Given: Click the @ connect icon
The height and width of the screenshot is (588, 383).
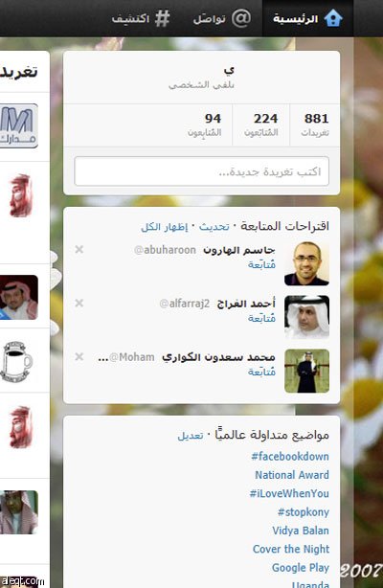Looking at the screenshot, I should pyautogui.click(x=241, y=18).
